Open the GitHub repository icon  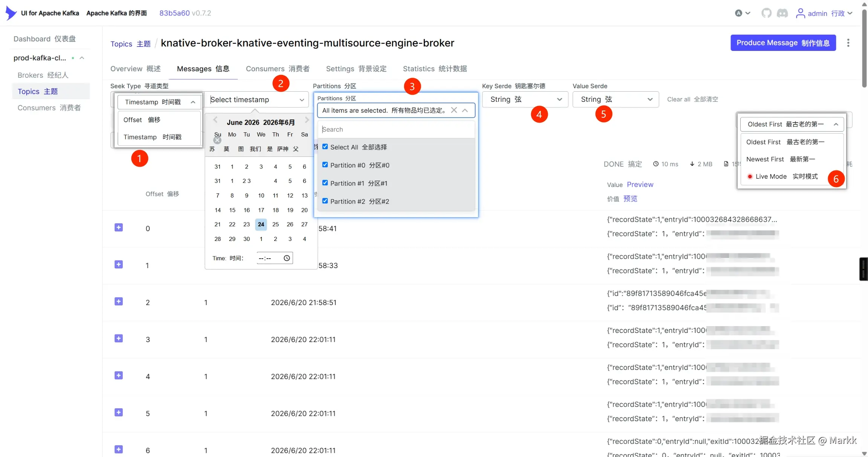(x=766, y=13)
